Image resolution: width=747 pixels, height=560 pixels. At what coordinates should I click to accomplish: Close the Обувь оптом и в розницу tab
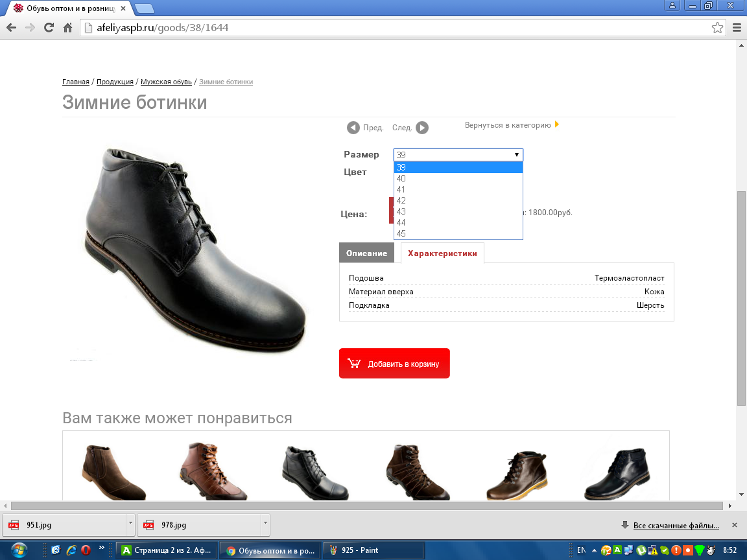(123, 8)
